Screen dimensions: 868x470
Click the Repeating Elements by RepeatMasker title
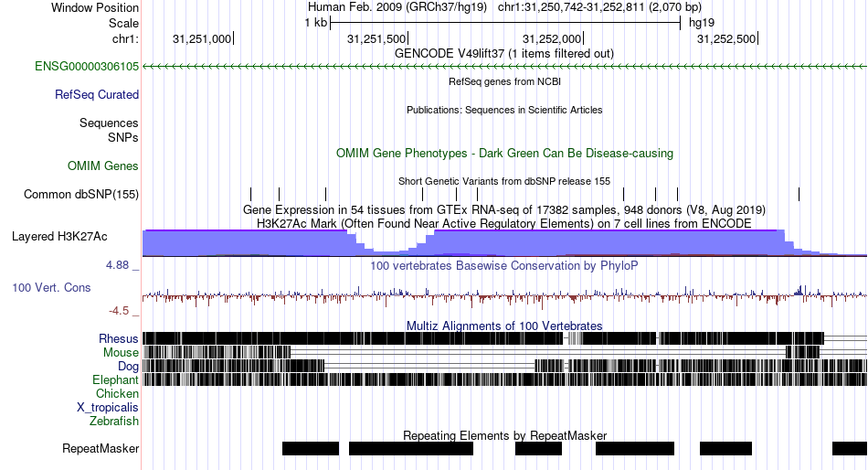point(504,435)
